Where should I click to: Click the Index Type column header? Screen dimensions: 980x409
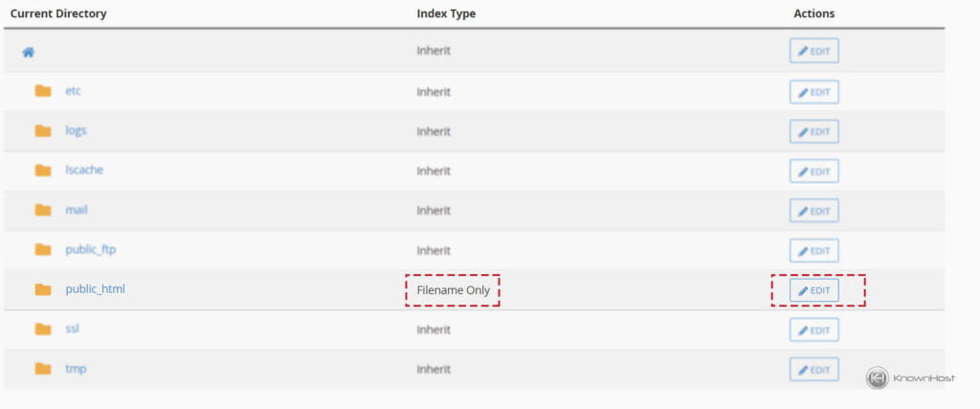(x=446, y=13)
